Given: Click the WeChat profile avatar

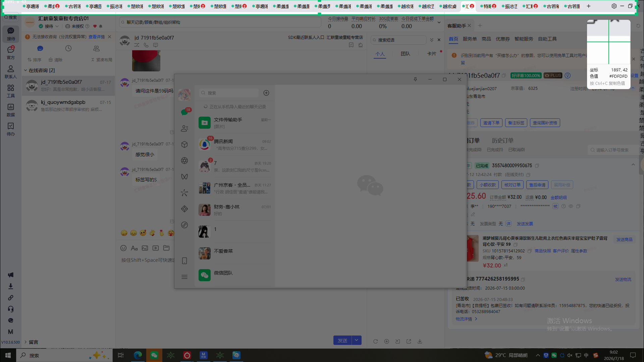Looking at the screenshot, I should 184,95.
